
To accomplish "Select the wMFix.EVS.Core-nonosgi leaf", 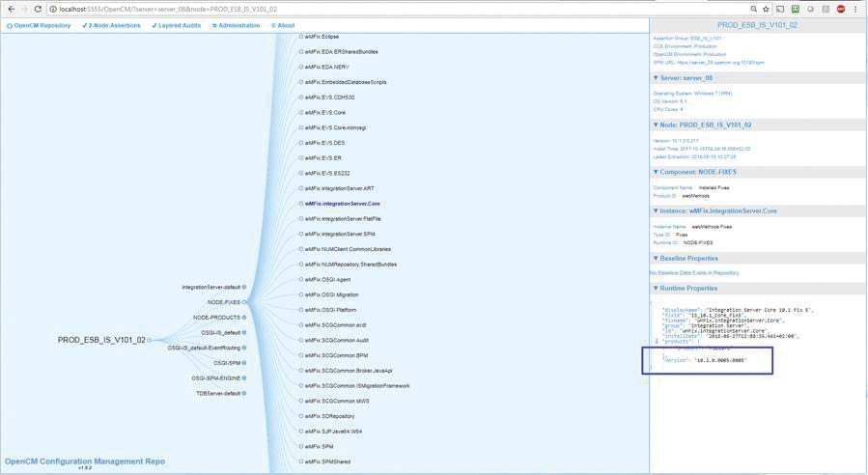I will (x=335, y=127).
